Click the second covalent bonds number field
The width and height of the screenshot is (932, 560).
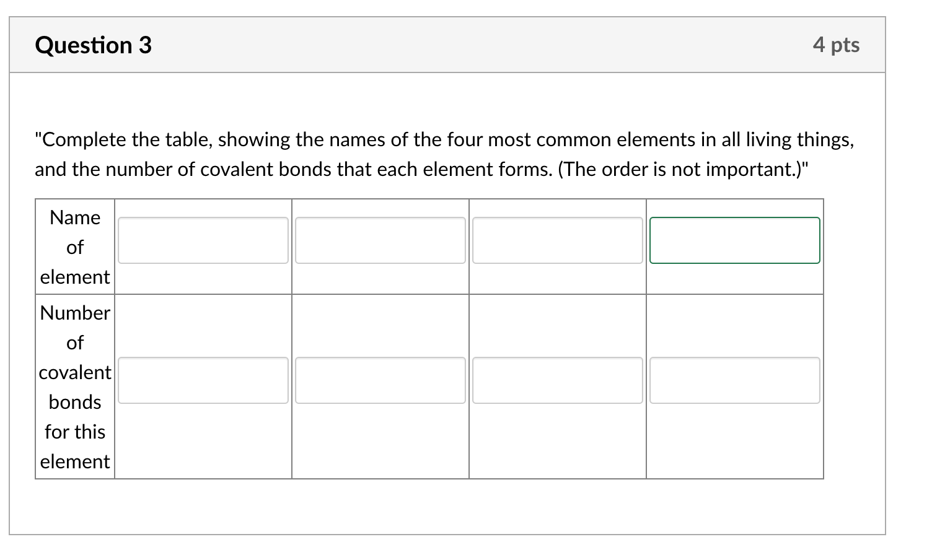pos(380,380)
